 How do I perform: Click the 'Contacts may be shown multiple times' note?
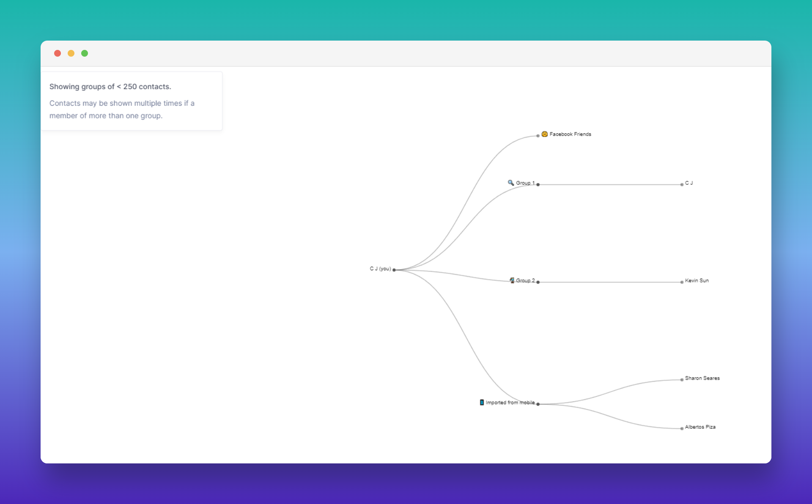coord(122,109)
